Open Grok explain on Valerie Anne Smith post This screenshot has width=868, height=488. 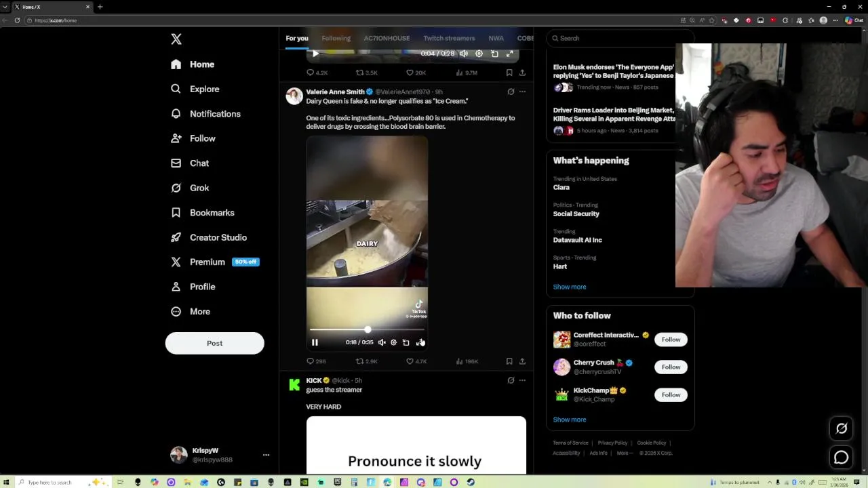click(511, 91)
